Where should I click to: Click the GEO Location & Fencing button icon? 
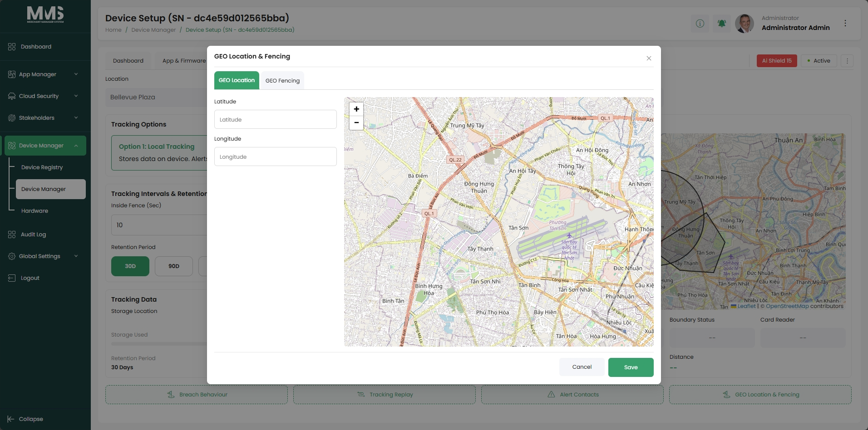[726, 395]
